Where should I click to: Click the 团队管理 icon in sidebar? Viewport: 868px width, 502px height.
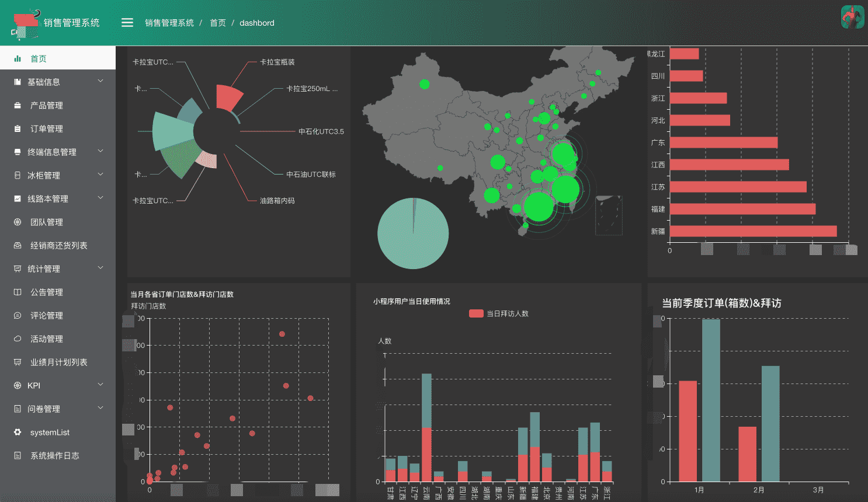coord(18,222)
